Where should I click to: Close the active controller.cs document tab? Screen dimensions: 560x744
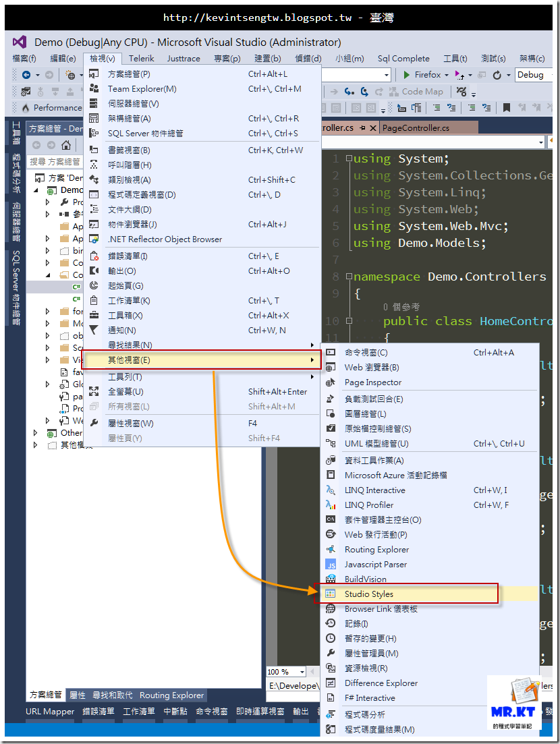[x=373, y=128]
